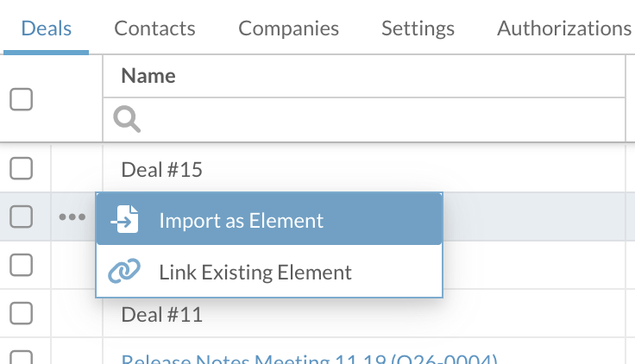The width and height of the screenshot is (635, 364).
Task: Switch to the Authorizations tab
Action: [x=564, y=28]
